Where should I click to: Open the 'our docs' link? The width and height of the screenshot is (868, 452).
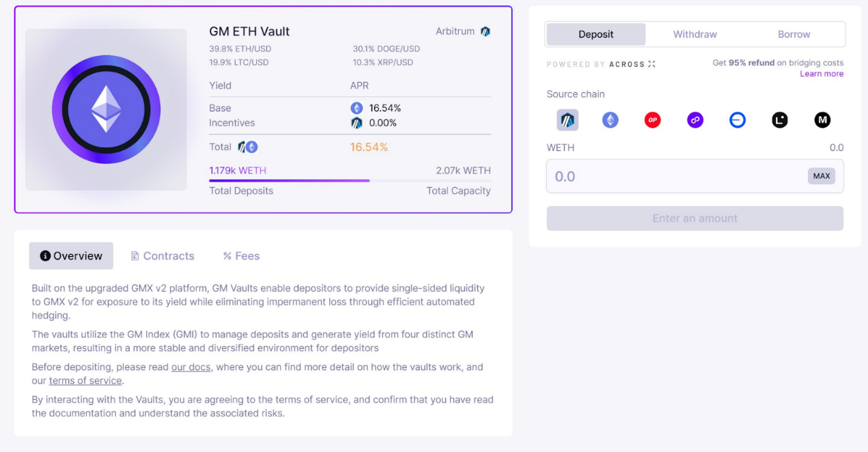coord(191,367)
